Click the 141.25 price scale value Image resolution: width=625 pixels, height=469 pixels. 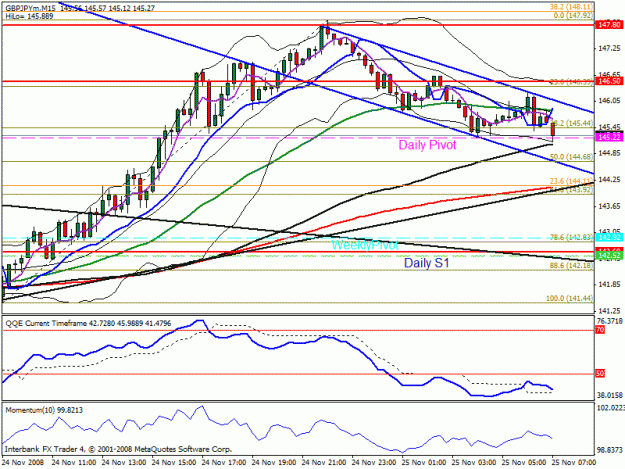[x=609, y=311]
